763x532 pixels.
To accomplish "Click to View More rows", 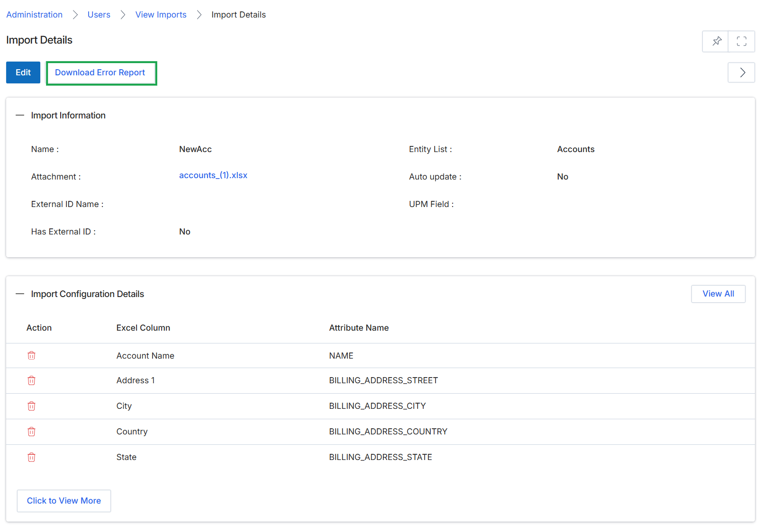I will 64,501.
